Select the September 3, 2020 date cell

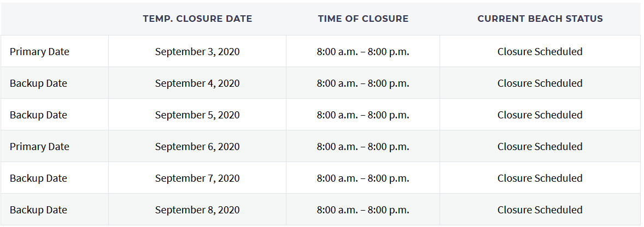tap(197, 52)
